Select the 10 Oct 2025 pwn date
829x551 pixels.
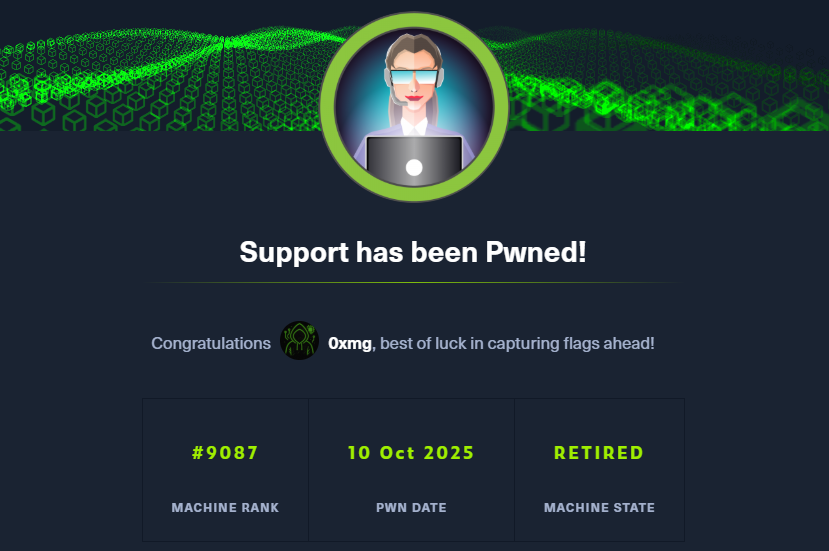click(411, 453)
